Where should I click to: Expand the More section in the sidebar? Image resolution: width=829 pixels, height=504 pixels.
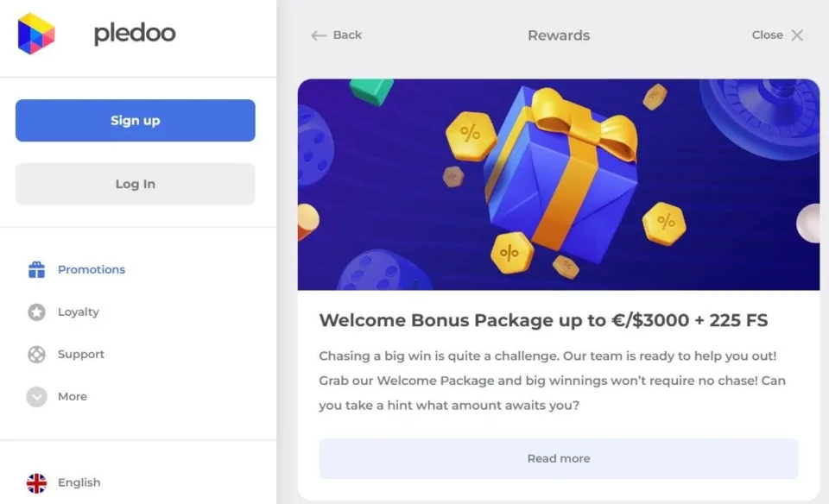tap(73, 396)
